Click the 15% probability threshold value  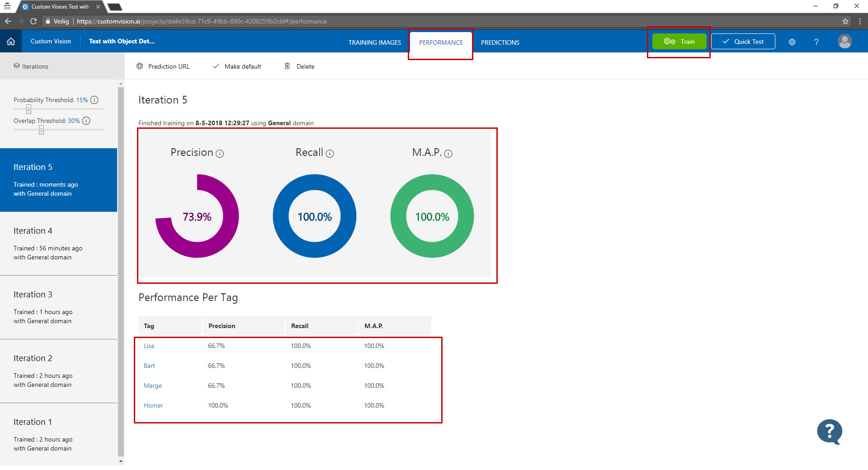click(82, 100)
